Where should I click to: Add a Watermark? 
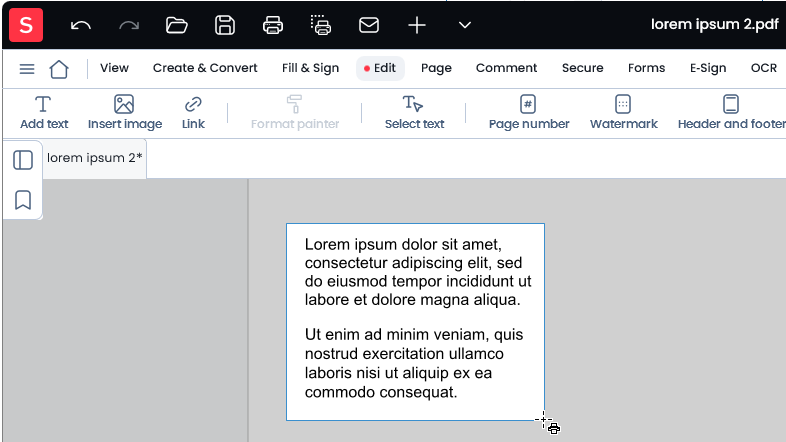[623, 112]
